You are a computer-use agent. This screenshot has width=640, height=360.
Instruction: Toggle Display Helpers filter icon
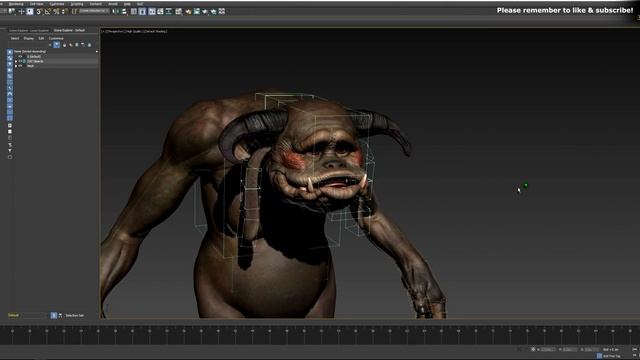[10, 76]
